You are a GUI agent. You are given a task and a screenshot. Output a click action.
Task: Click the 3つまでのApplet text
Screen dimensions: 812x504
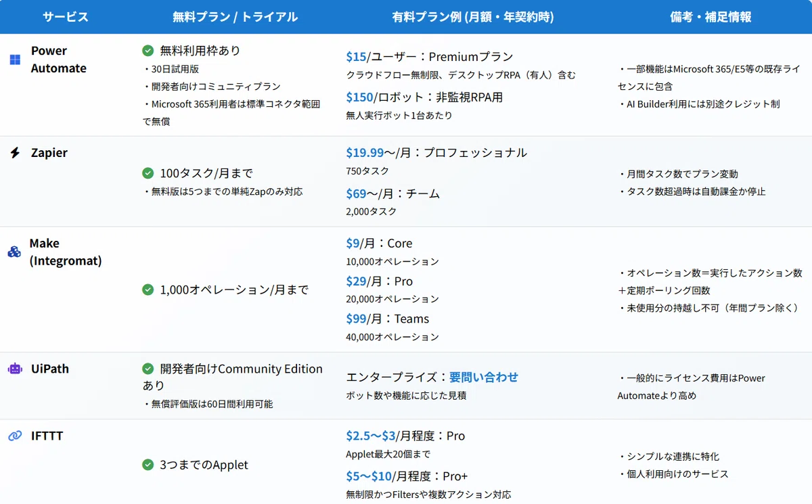coord(204,465)
